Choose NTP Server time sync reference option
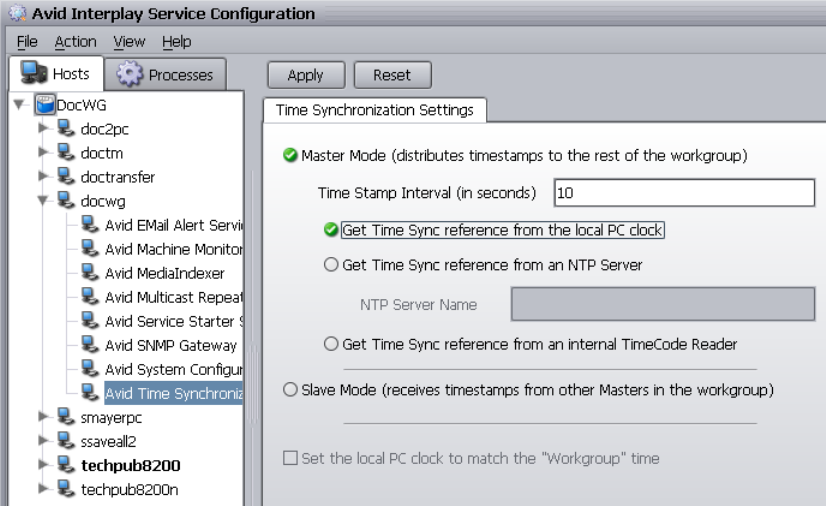The image size is (826, 506). click(x=330, y=265)
